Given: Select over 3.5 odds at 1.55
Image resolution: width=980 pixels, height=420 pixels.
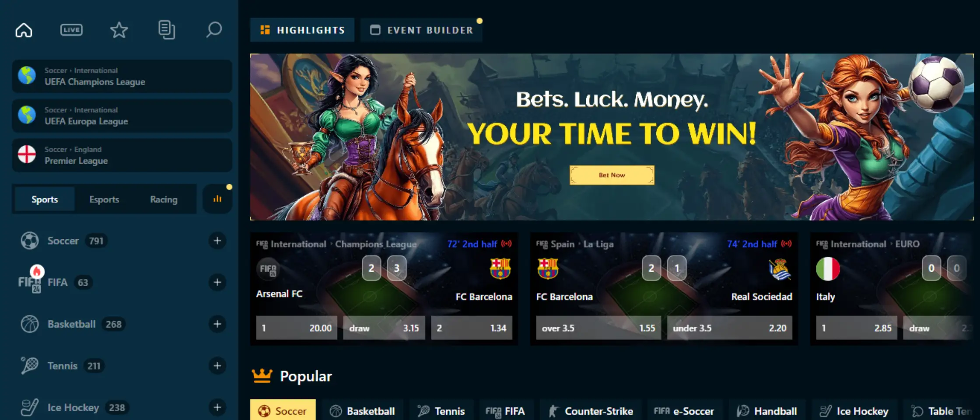Looking at the screenshot, I should click(598, 328).
